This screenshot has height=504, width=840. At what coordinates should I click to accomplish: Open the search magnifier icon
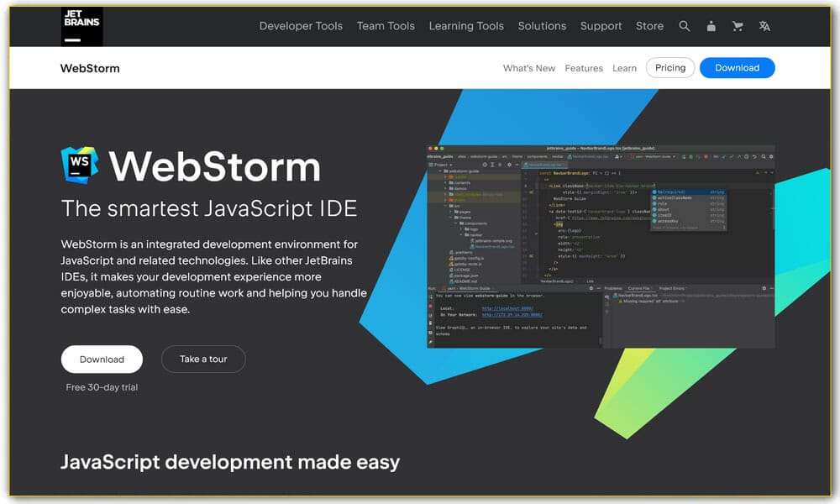(685, 26)
